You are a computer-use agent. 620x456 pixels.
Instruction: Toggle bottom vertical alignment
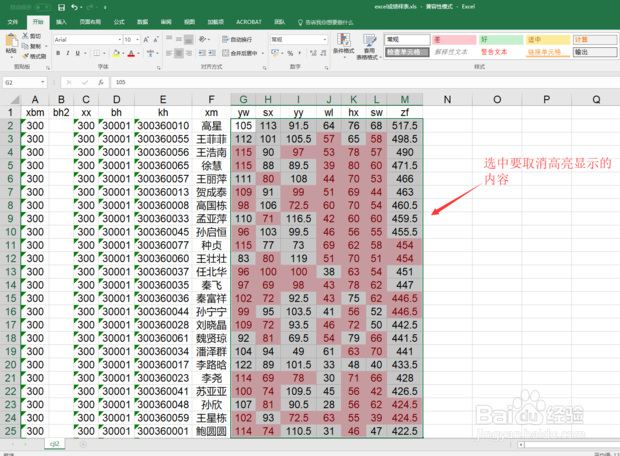pos(189,39)
